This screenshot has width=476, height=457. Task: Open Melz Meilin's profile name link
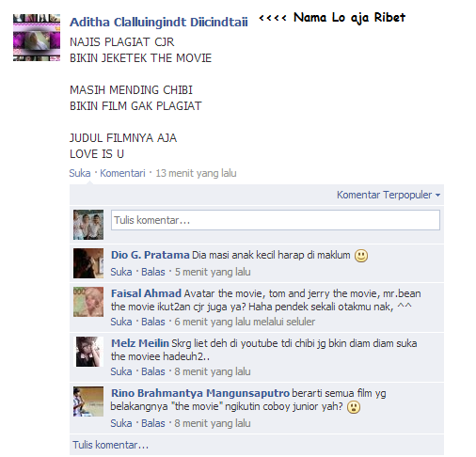point(140,343)
